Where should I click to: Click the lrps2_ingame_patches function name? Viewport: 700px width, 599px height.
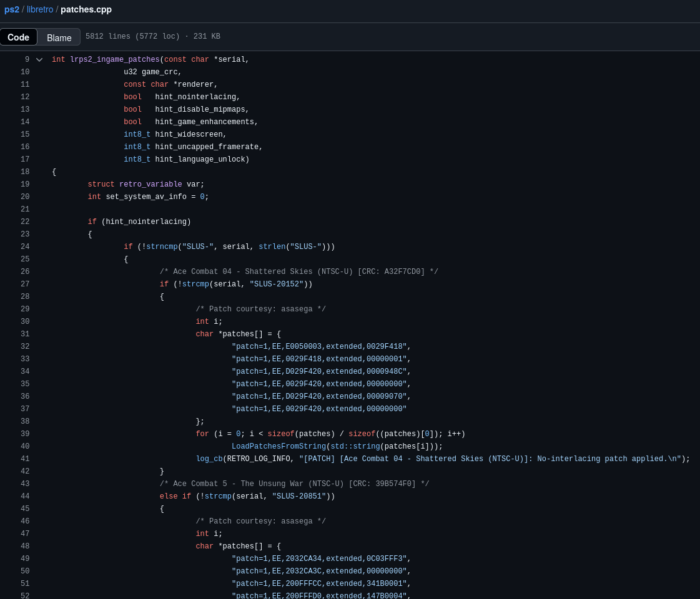pyautogui.click(x=115, y=60)
